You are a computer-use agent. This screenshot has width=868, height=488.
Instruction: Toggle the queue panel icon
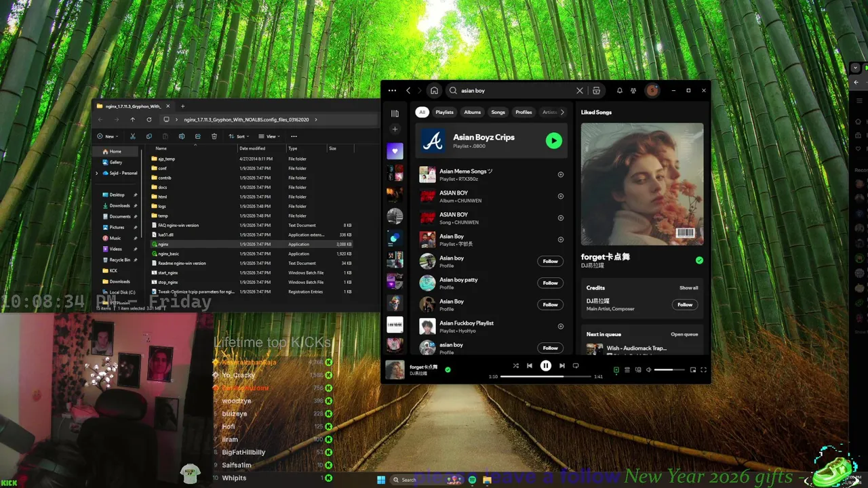coord(627,370)
